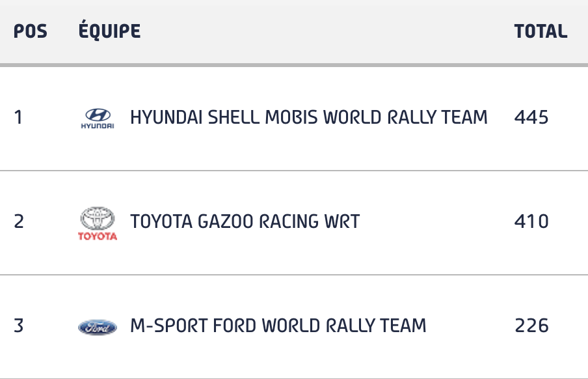The height and width of the screenshot is (379, 588).
Task: Open Hyundai Shell Mobis World Rally Team
Action: click(x=308, y=117)
